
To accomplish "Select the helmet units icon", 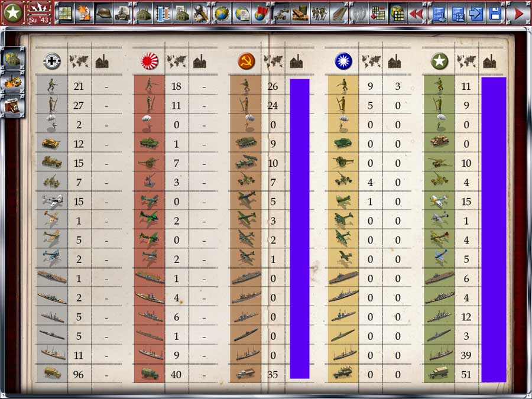I will [x=103, y=13].
